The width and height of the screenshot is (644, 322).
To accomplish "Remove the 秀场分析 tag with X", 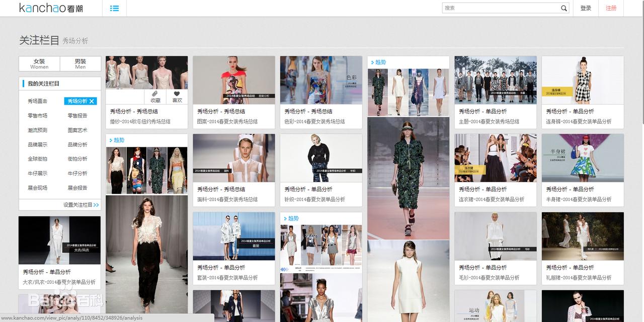I will click(x=92, y=101).
